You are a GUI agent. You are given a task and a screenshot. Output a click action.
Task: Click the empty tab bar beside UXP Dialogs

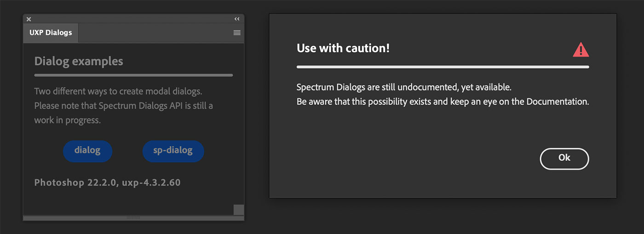[x=155, y=33]
